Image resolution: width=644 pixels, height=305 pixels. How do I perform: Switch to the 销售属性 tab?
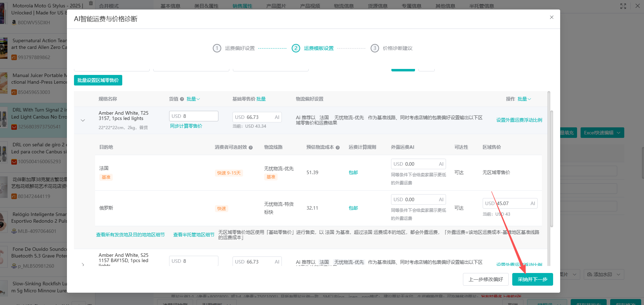pos(242,6)
